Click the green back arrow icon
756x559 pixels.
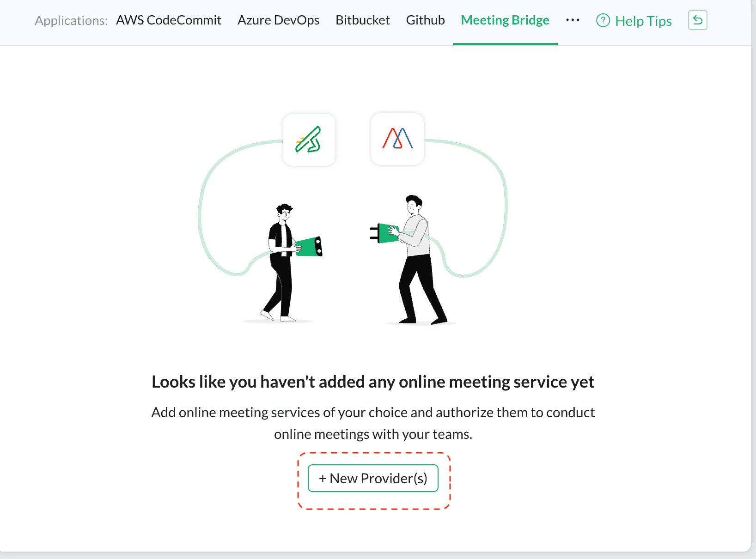(x=698, y=20)
